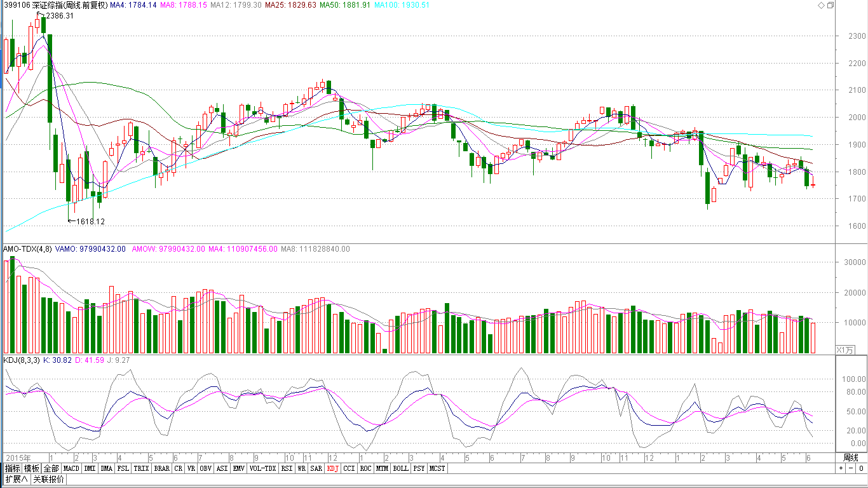Screen dimensions: 868x488
Task: Select the 全部 indicator tab
Action: click(x=51, y=468)
